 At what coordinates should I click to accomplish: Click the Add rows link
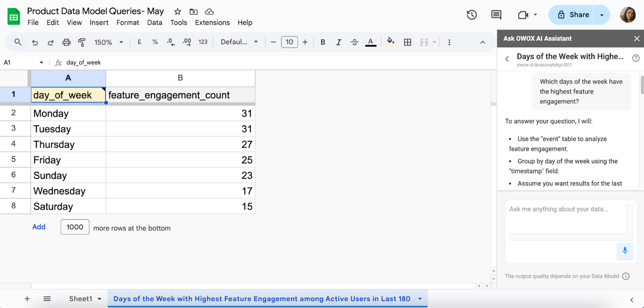tap(39, 227)
